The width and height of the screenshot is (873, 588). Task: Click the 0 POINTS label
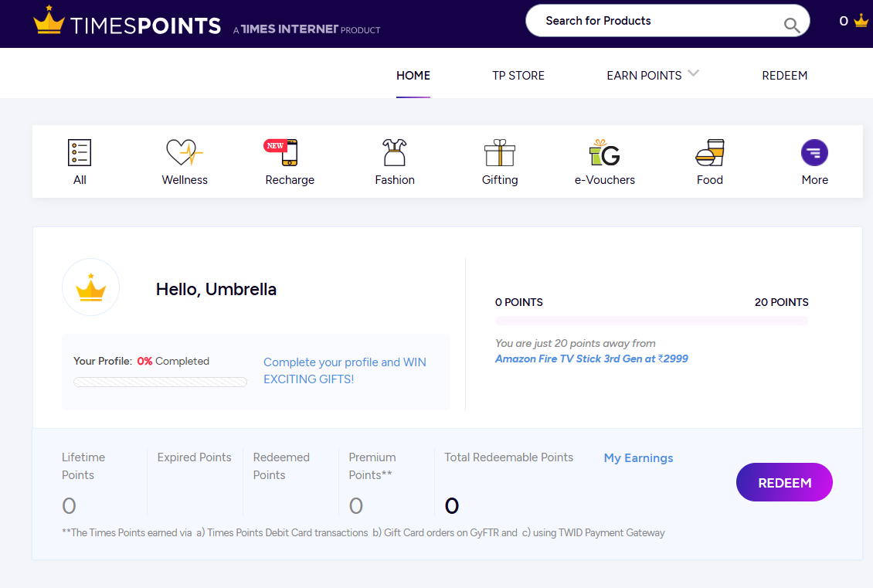click(x=519, y=302)
